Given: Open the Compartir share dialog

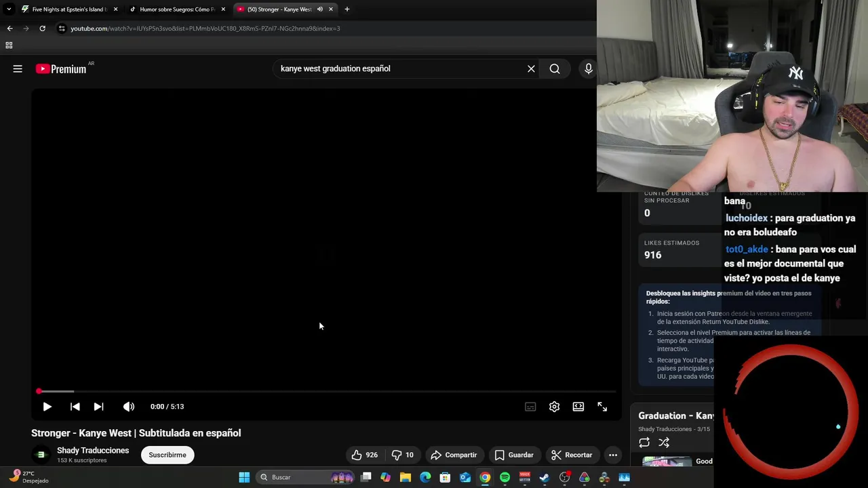Looking at the screenshot, I should click(454, 455).
